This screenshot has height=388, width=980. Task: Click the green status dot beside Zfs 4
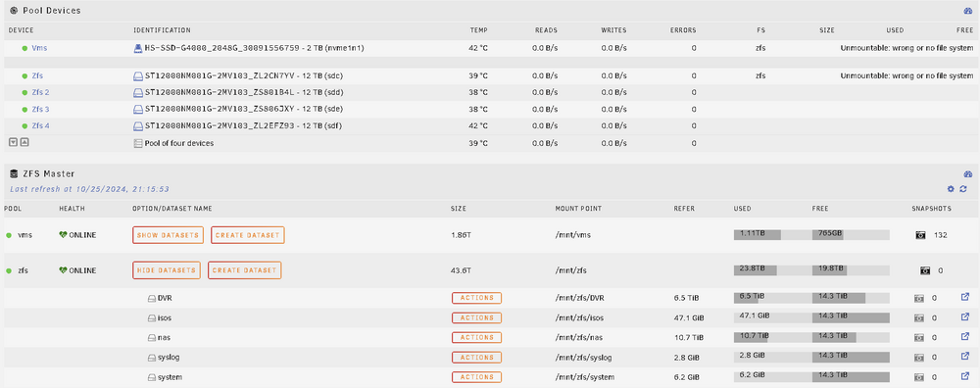[25, 126]
